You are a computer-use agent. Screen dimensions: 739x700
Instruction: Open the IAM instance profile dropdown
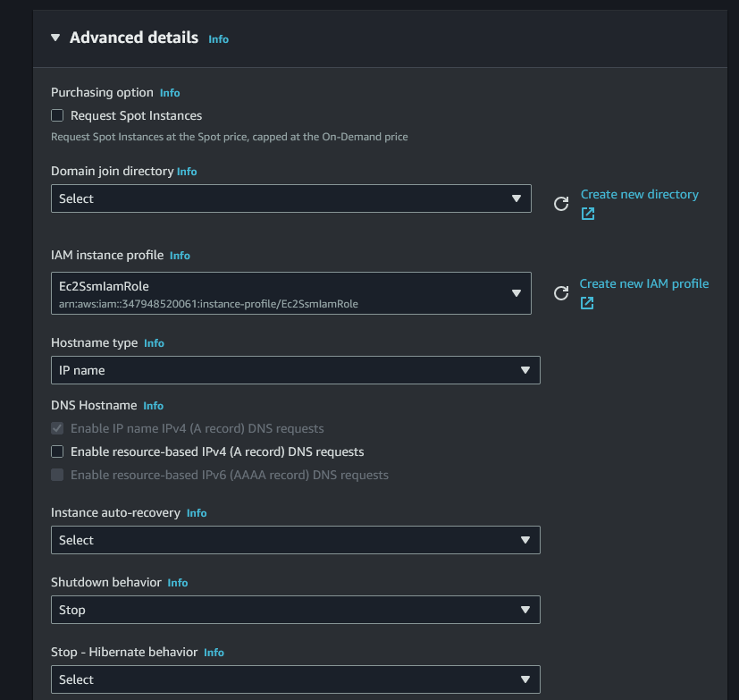pyautogui.click(x=290, y=293)
